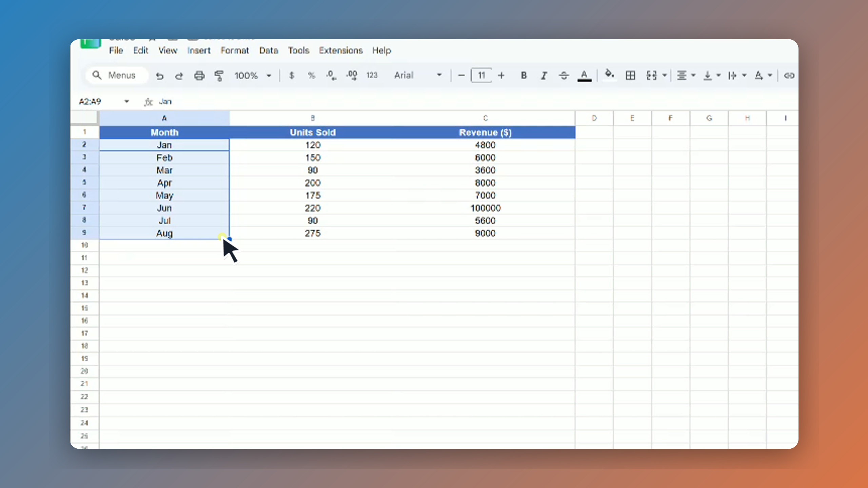Open vertical align dropdown
Screen dimensions: 868x488
712,75
